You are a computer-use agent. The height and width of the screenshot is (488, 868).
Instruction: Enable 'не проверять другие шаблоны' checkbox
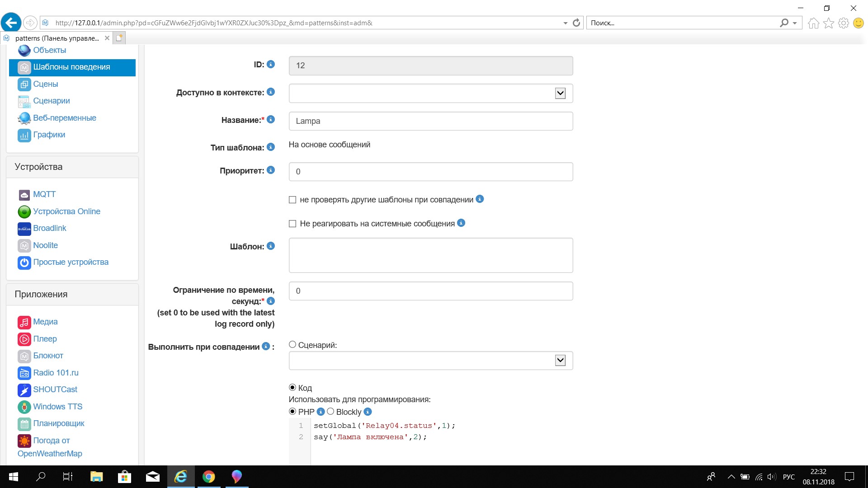(292, 200)
